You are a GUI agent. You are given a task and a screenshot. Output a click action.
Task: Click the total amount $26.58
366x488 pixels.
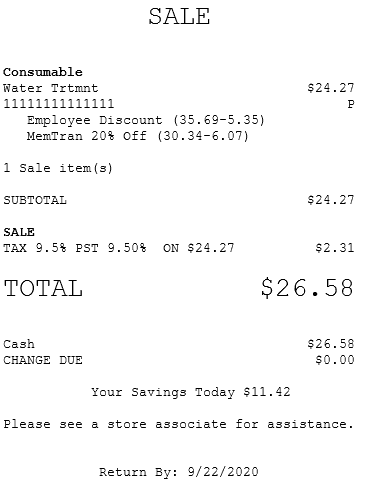(x=307, y=288)
